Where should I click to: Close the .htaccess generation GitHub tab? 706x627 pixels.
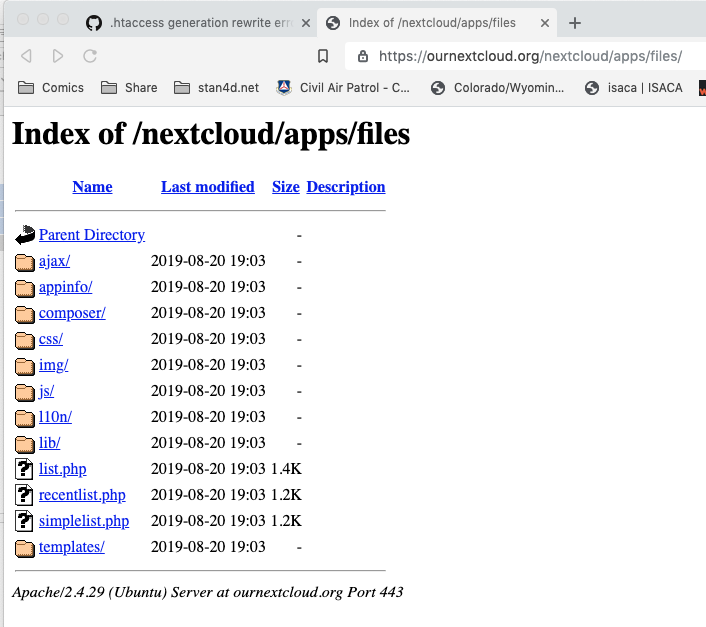pyautogui.click(x=306, y=23)
